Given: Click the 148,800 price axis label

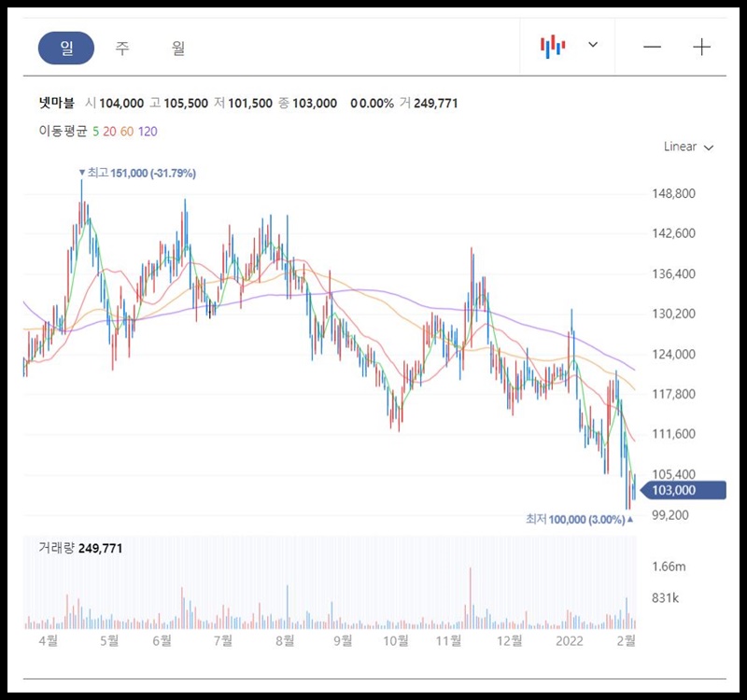Looking at the screenshot, I should click(673, 193).
